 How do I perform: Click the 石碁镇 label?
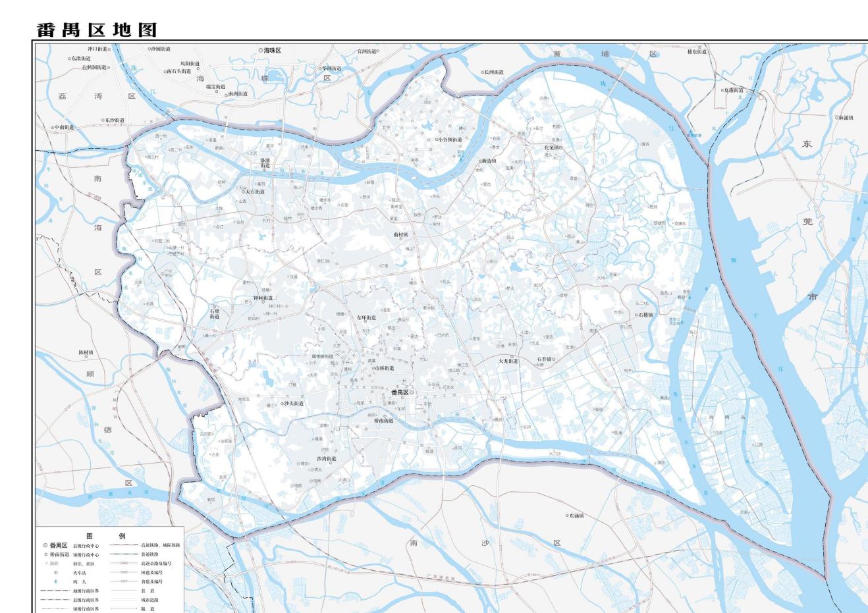(545, 360)
